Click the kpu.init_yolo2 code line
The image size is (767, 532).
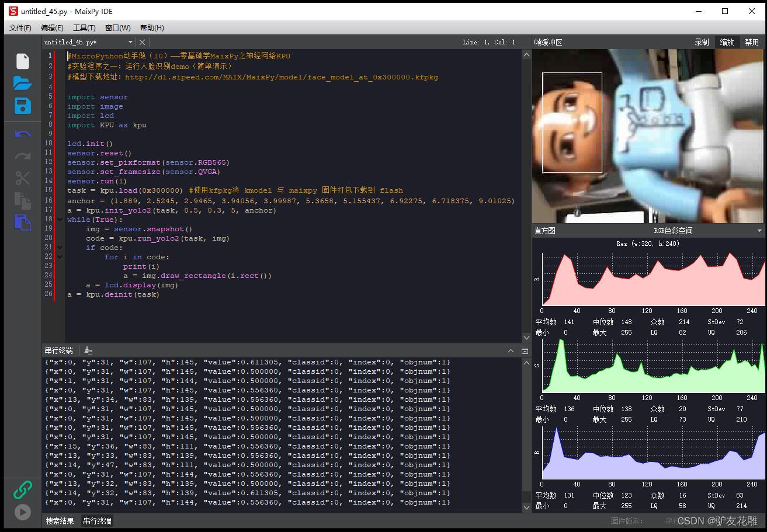(172, 210)
